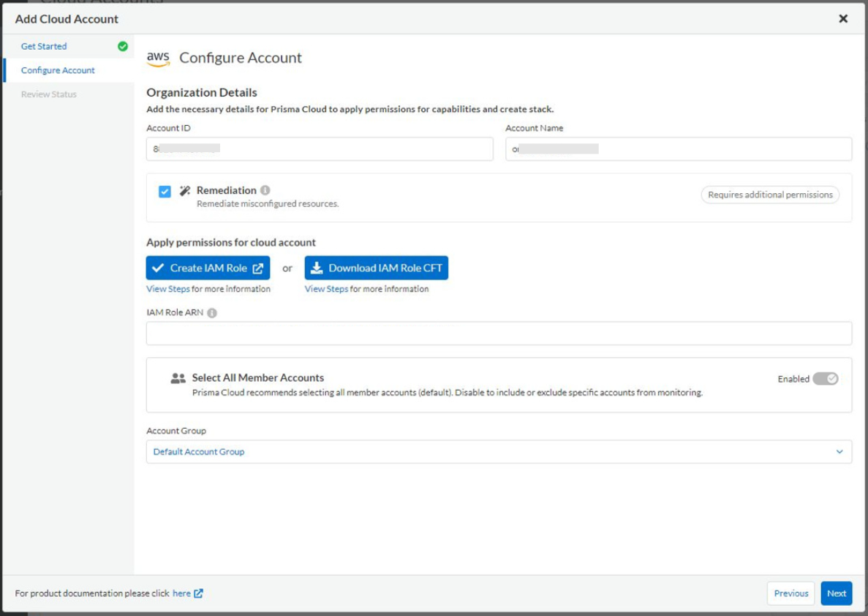Click the green Get Started checkmark icon

point(123,47)
